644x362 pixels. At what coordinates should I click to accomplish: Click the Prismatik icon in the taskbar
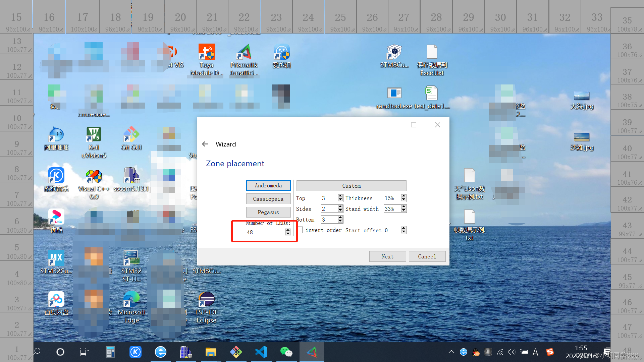pos(312,352)
